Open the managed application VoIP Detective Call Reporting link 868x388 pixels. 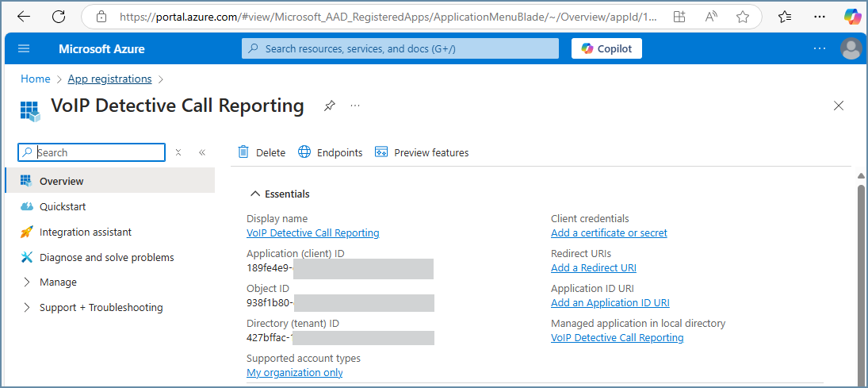[618, 337]
